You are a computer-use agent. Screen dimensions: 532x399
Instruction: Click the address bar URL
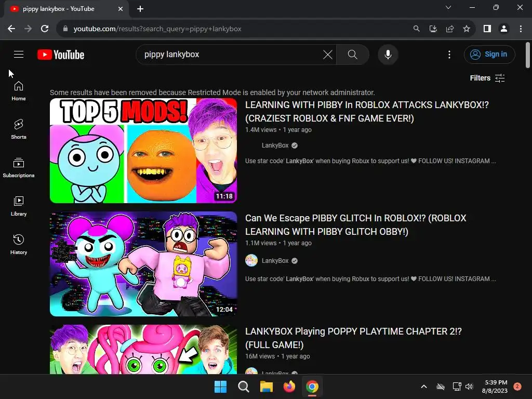pyautogui.click(x=157, y=29)
